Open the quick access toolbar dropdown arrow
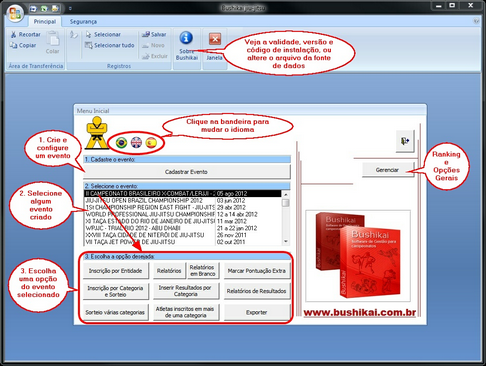Image resolution: width=486 pixels, height=366 pixels. point(70,9)
